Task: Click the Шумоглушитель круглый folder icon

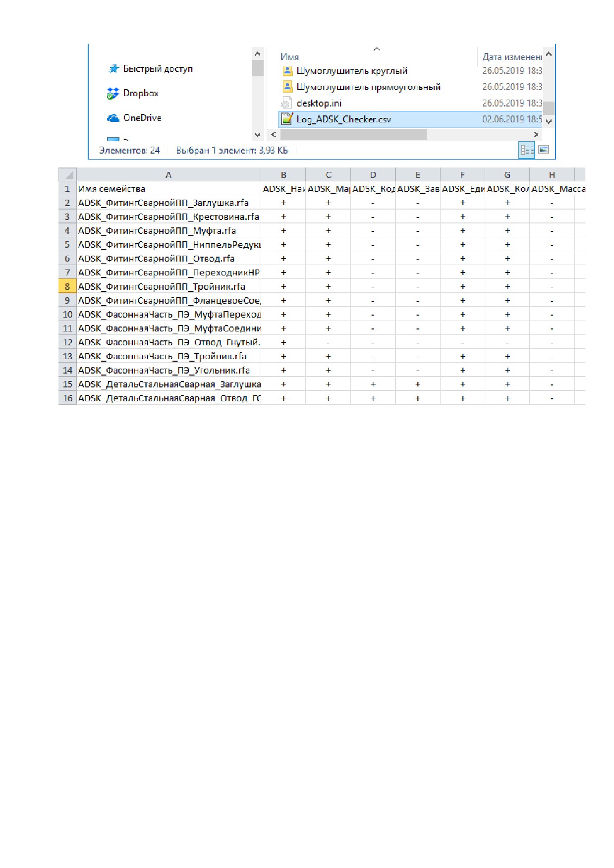Action: pyautogui.click(x=287, y=71)
